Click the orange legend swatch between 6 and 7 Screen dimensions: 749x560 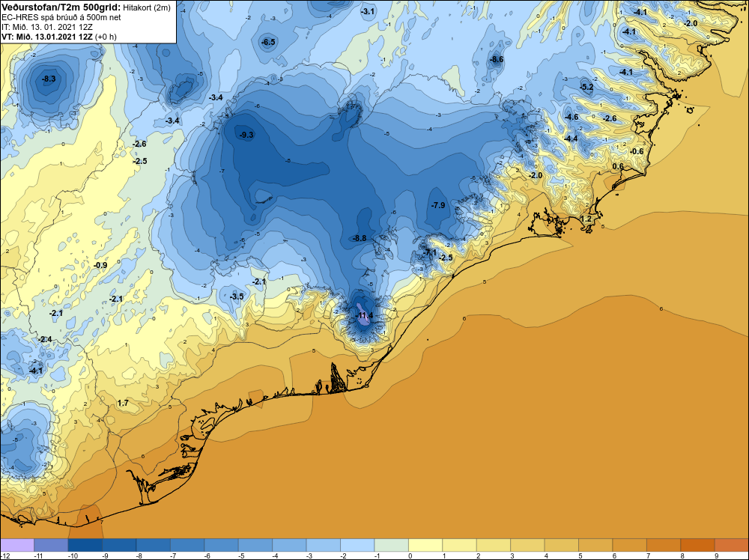[x=630, y=545]
